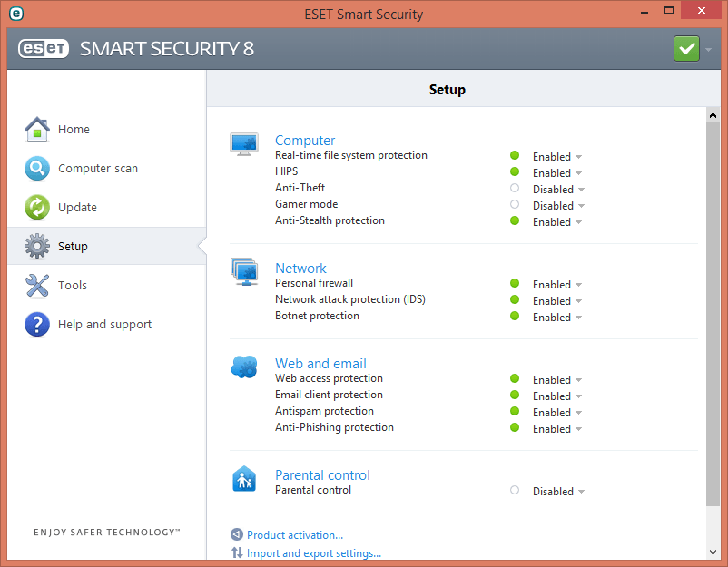Click the scrollbar up arrow
The image size is (728, 567).
pos(713,115)
